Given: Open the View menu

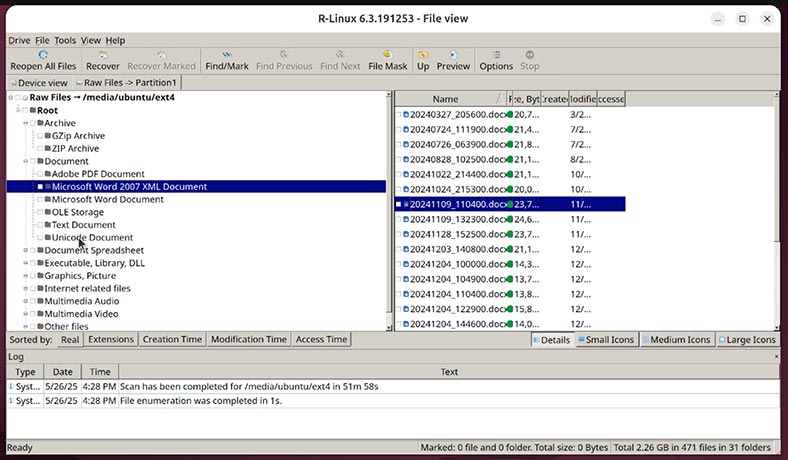Looking at the screenshot, I should [90, 40].
